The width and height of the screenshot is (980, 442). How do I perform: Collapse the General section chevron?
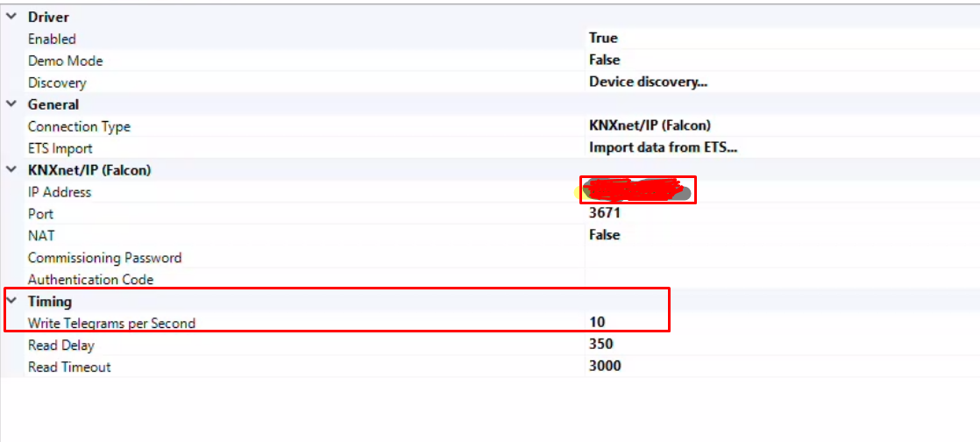pos(11,104)
